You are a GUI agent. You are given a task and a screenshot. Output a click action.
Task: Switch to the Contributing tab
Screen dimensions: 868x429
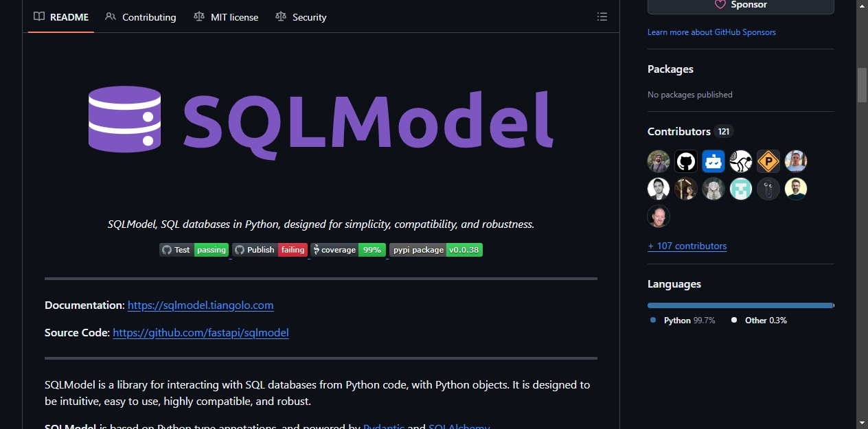click(141, 17)
